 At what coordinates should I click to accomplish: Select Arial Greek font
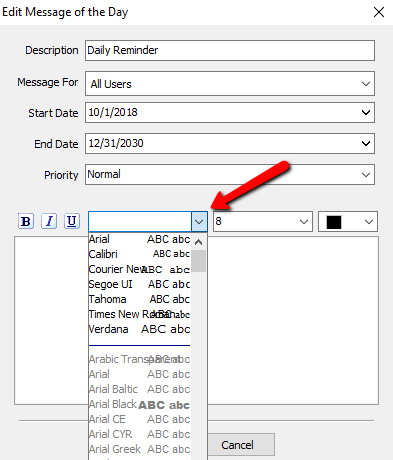tap(139, 449)
